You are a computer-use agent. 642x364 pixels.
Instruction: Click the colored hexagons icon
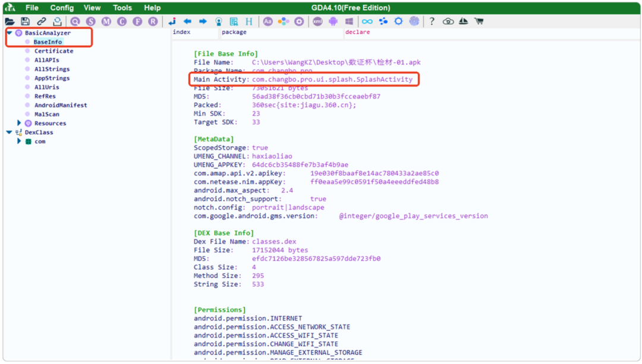tap(284, 21)
